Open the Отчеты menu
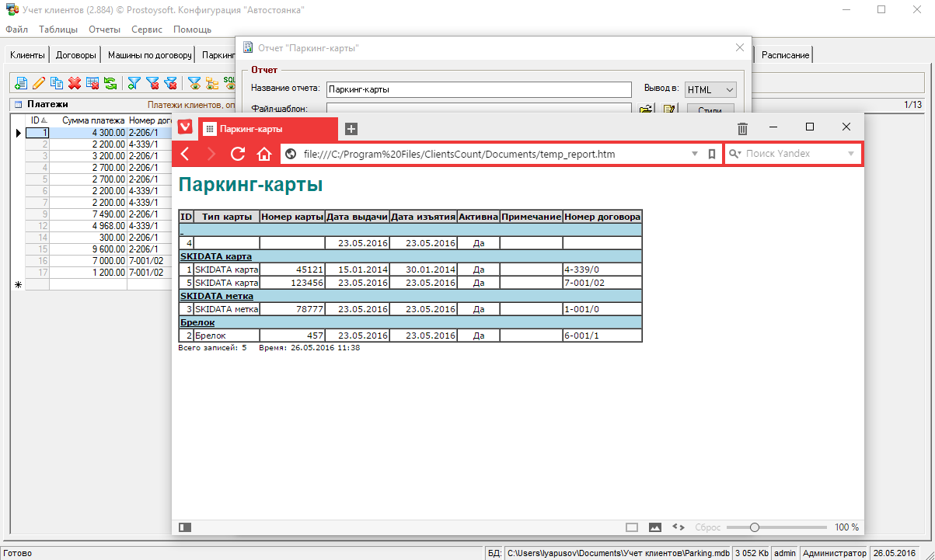Image resolution: width=935 pixels, height=560 pixels. (x=104, y=30)
